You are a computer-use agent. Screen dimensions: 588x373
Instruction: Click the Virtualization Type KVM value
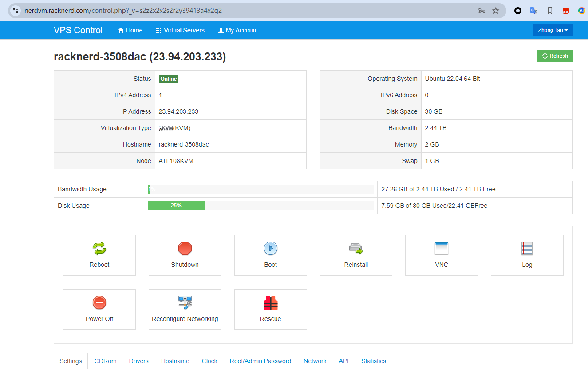[x=175, y=128]
